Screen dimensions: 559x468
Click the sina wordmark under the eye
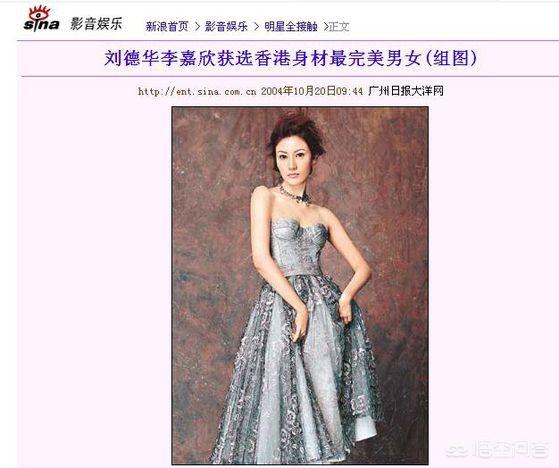(41, 25)
